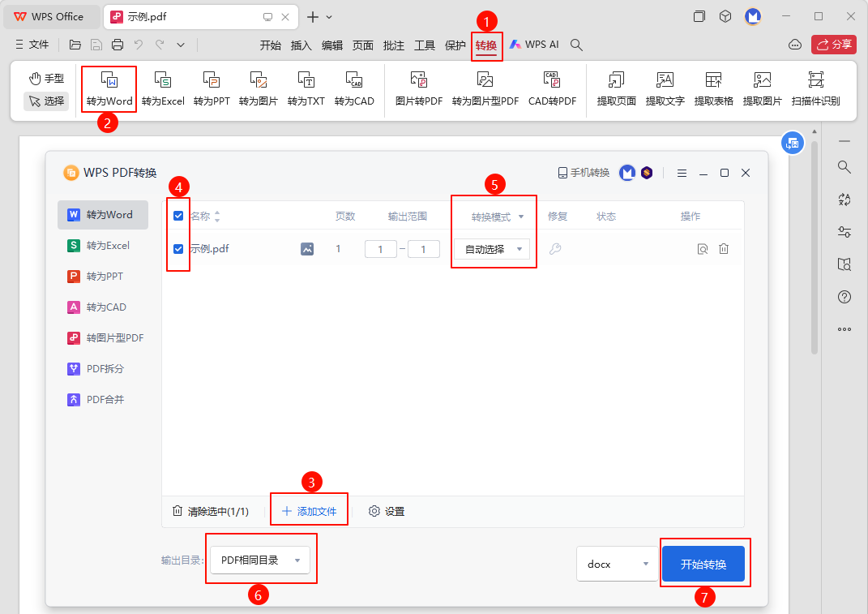This screenshot has width=868, height=614.
Task: Open the docx output format dropdown
Action: (x=617, y=564)
